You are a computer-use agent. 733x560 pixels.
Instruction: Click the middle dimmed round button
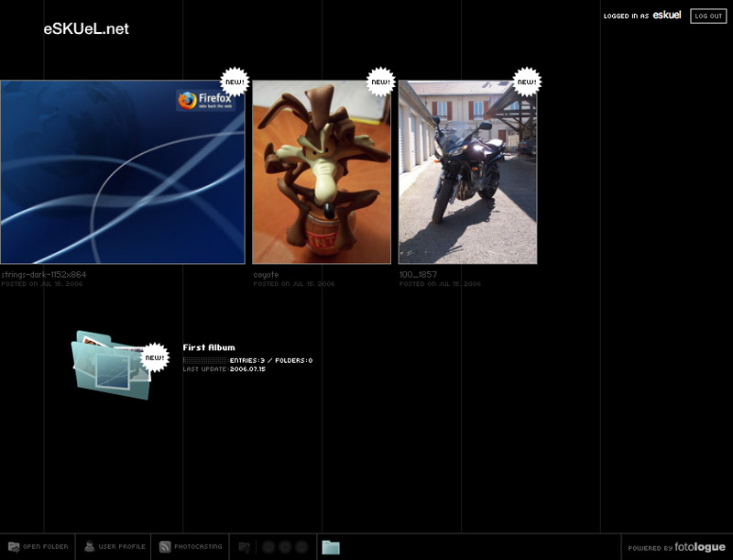[285, 547]
